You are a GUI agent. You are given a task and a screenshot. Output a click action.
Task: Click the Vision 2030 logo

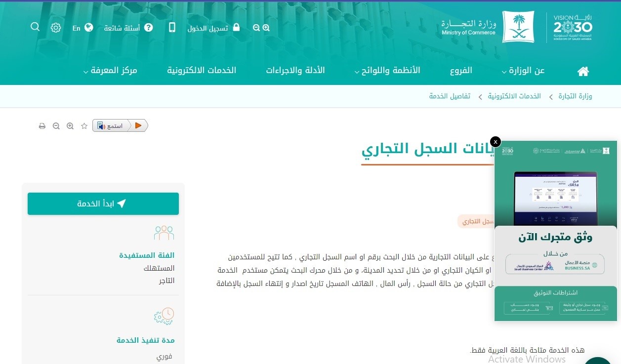(573, 27)
